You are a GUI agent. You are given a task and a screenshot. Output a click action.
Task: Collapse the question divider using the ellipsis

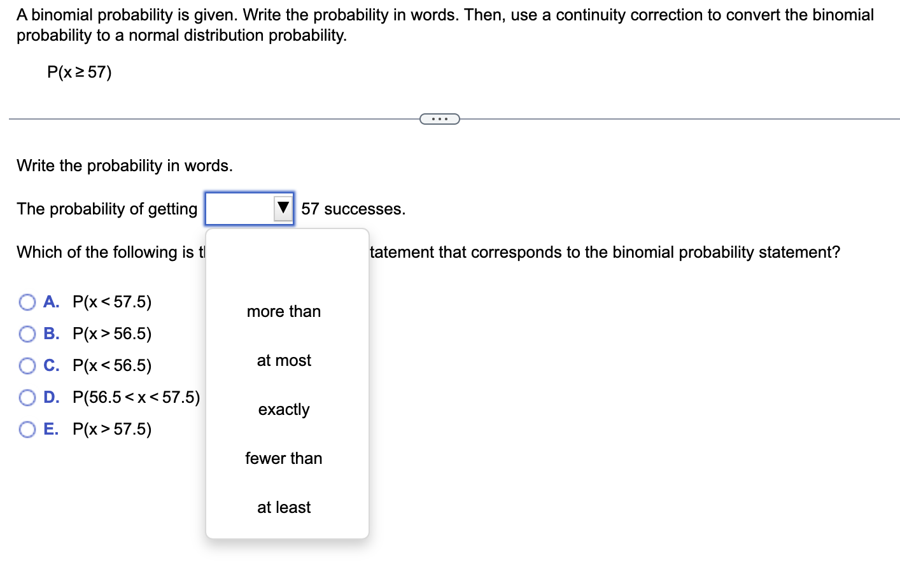440,118
